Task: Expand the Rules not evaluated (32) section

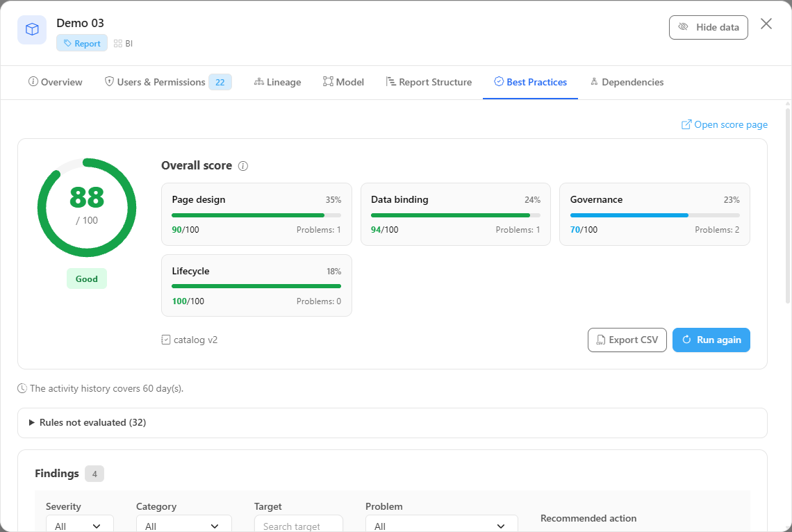Action: [x=393, y=422]
